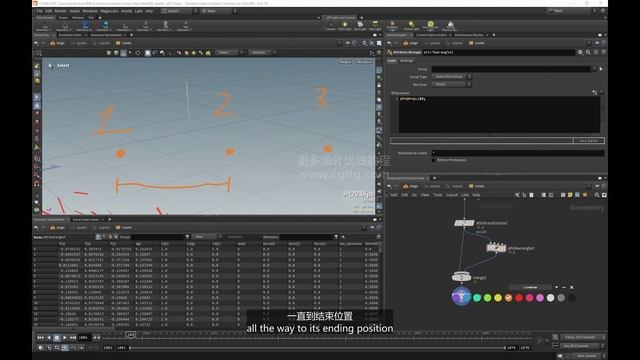
Task: Open the network editor Add menu
Action: click(x=394, y=195)
